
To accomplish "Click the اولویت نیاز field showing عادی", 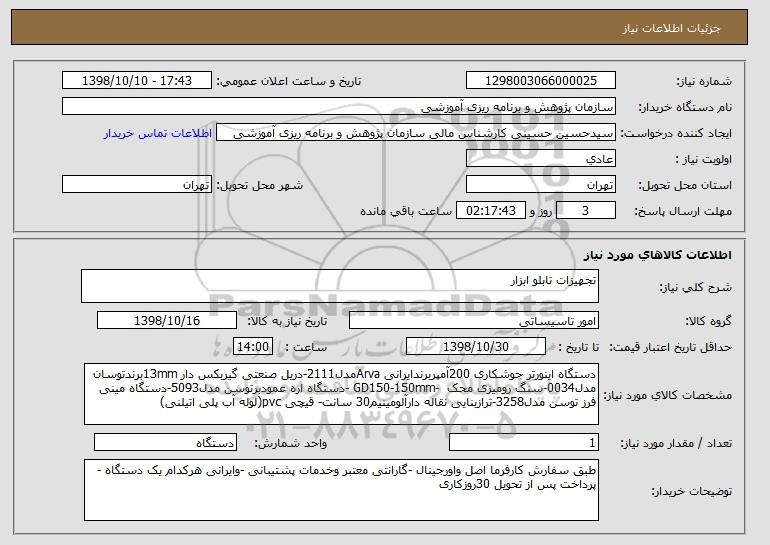I will pos(541,159).
